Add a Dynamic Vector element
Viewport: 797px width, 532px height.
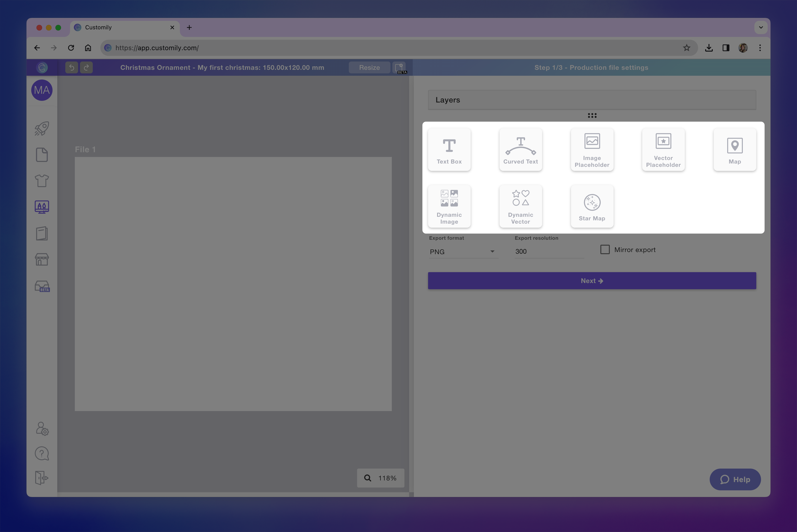[520, 206]
